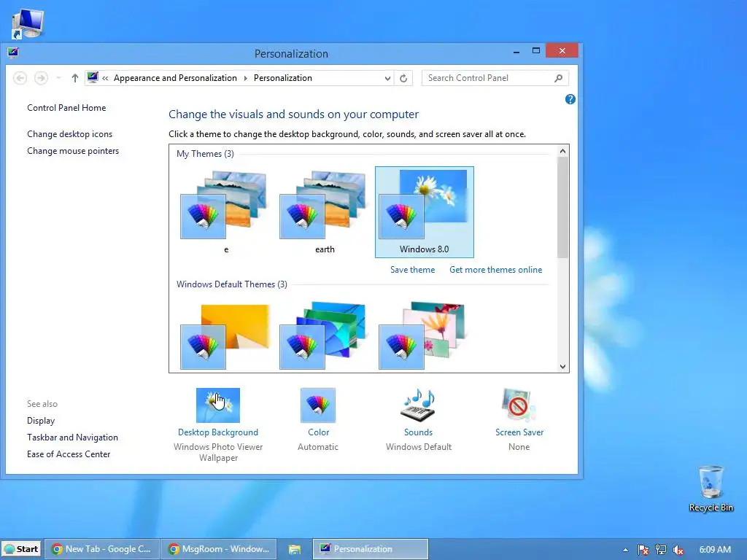This screenshot has width=747, height=560.
Task: Select the "earth" theme
Action: point(325,212)
